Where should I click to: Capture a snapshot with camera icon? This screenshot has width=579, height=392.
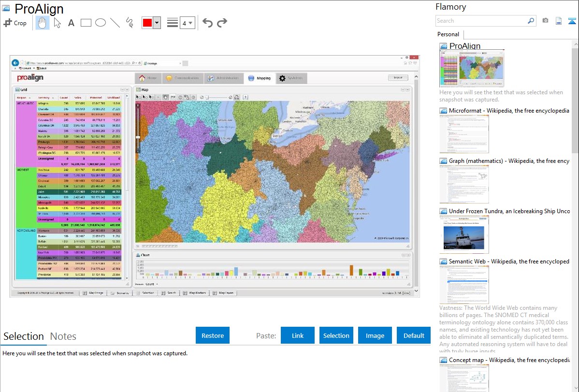[545, 21]
